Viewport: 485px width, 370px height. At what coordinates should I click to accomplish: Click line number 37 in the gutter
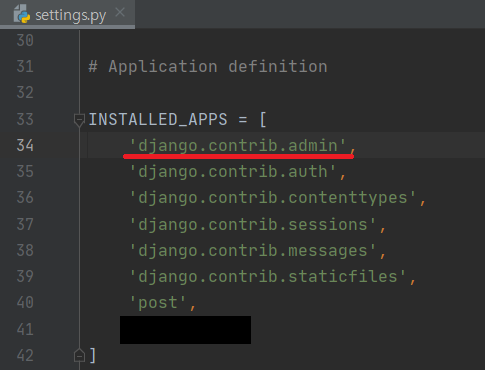tap(25, 224)
